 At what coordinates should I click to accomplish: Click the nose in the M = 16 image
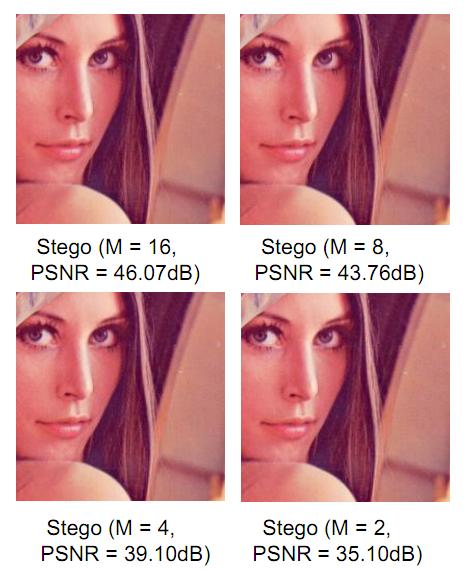tap(78, 105)
